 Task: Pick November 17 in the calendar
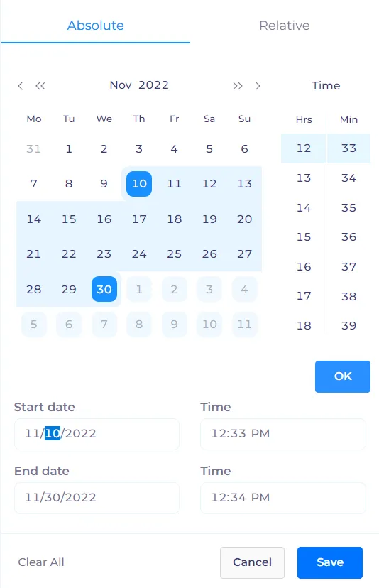139,219
